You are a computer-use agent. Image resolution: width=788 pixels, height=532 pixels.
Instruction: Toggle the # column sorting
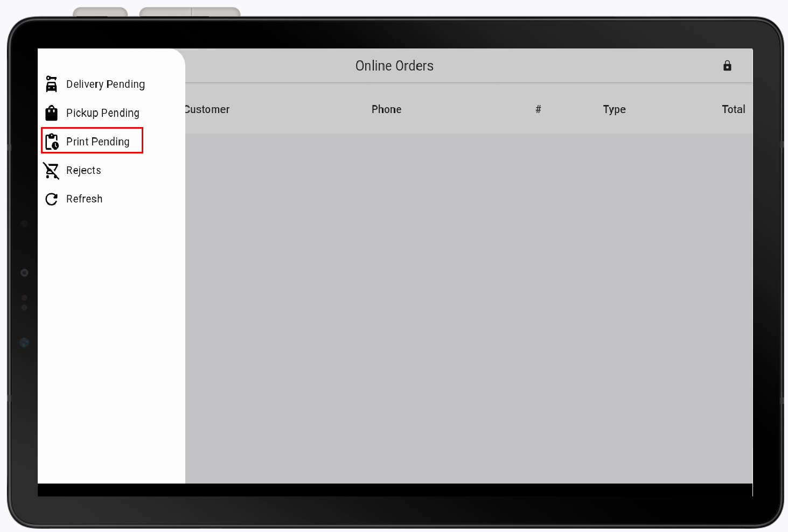tap(538, 109)
